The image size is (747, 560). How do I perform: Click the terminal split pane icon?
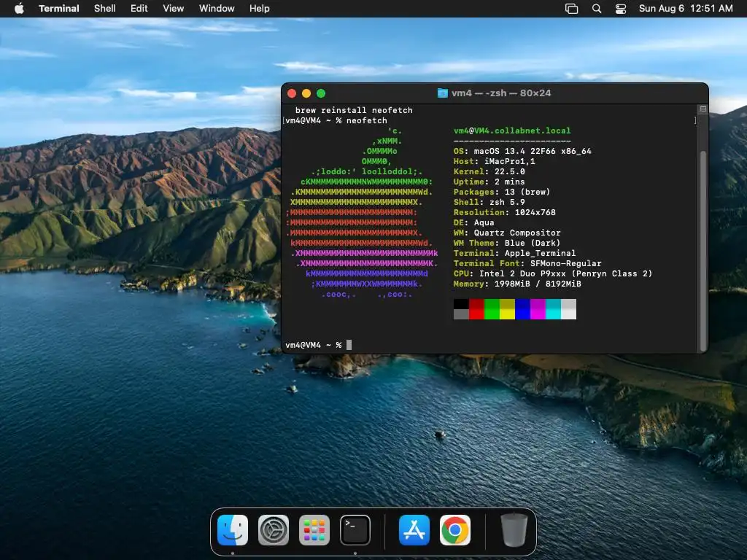pyautogui.click(x=703, y=109)
